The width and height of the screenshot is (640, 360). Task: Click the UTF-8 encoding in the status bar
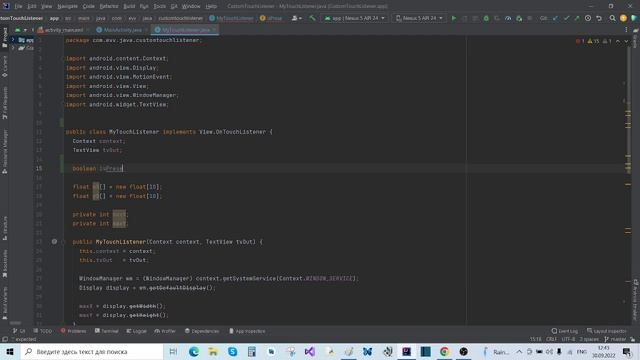[x=568, y=339]
